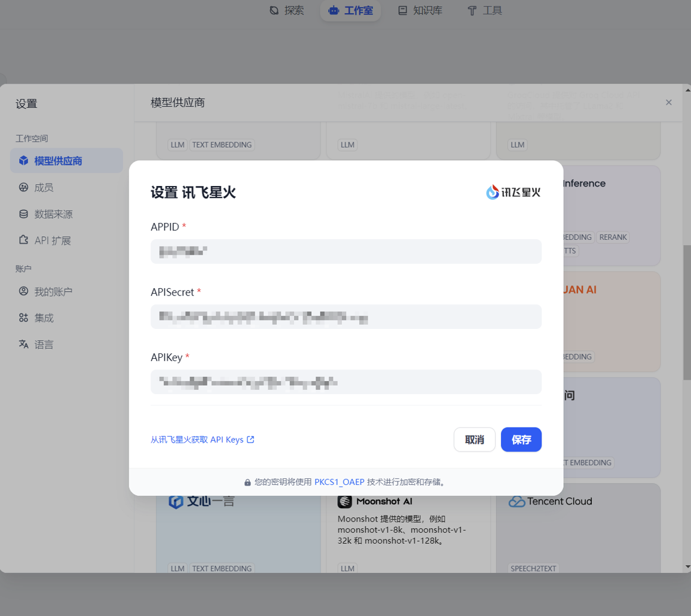
Task: Open 成员 settings section
Action: (x=66, y=187)
